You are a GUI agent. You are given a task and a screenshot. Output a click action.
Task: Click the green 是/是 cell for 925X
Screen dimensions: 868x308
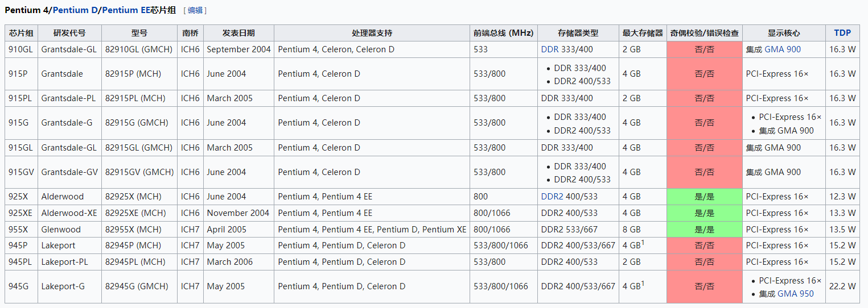[x=704, y=197]
